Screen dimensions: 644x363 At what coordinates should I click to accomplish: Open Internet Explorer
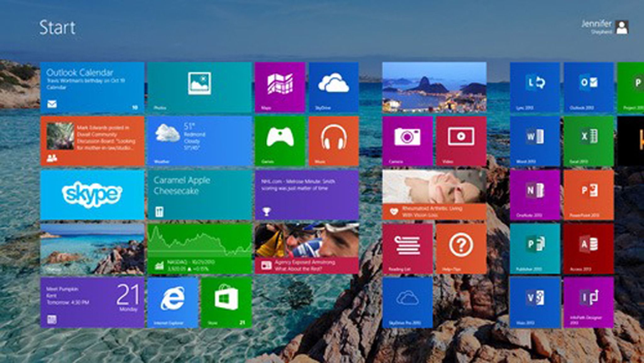point(173,302)
